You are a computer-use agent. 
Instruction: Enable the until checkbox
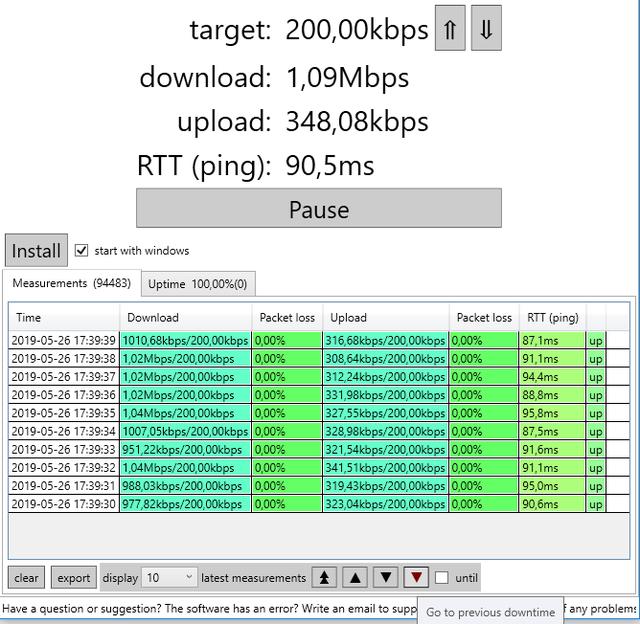[x=442, y=578]
